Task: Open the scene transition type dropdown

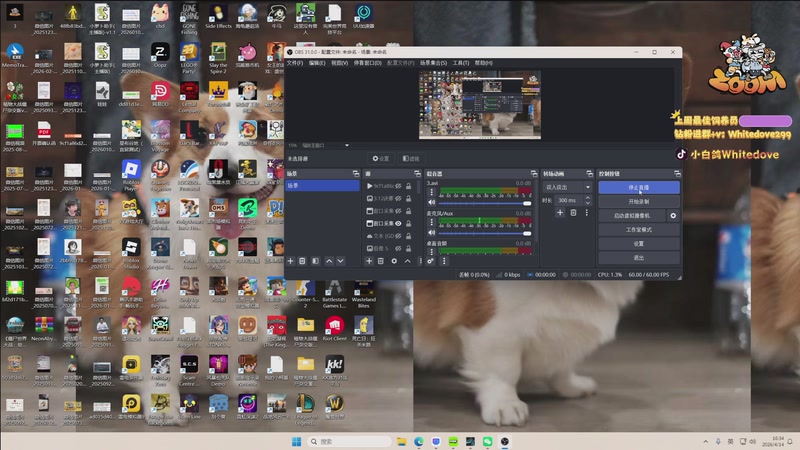Action: 567,187
